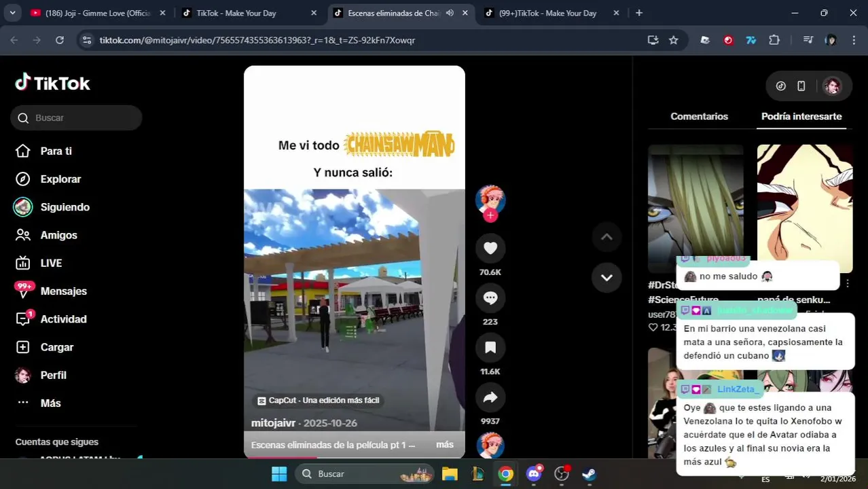The height and width of the screenshot is (489, 868).
Task: Open the Chrome three-dot menu
Action: pos(853,40)
